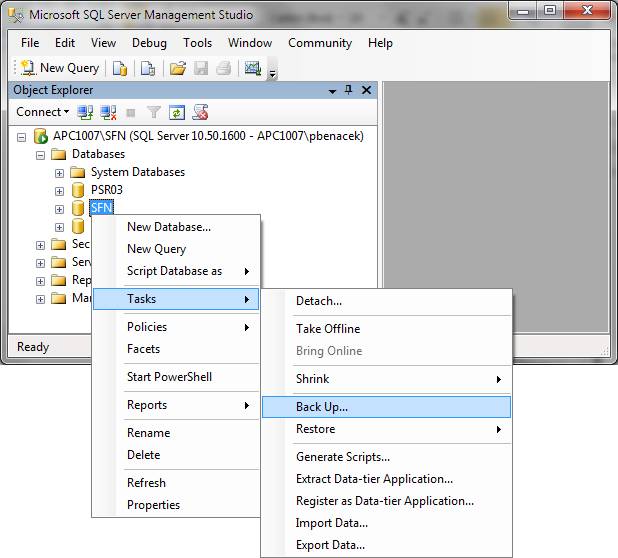Click the New Query toolbar button
Image resolution: width=618 pixels, height=558 pixels.
pos(60,68)
